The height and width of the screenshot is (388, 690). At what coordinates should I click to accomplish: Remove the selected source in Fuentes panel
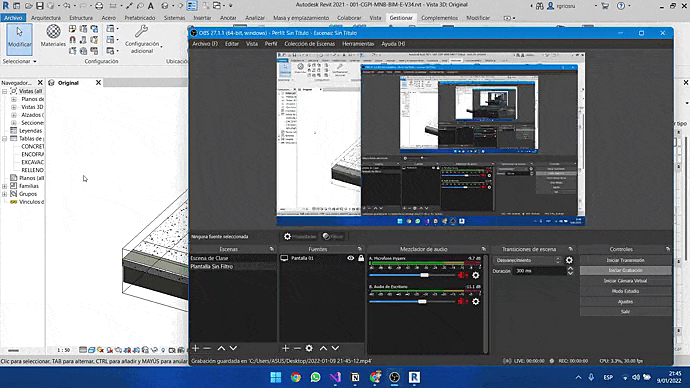[x=297, y=348]
